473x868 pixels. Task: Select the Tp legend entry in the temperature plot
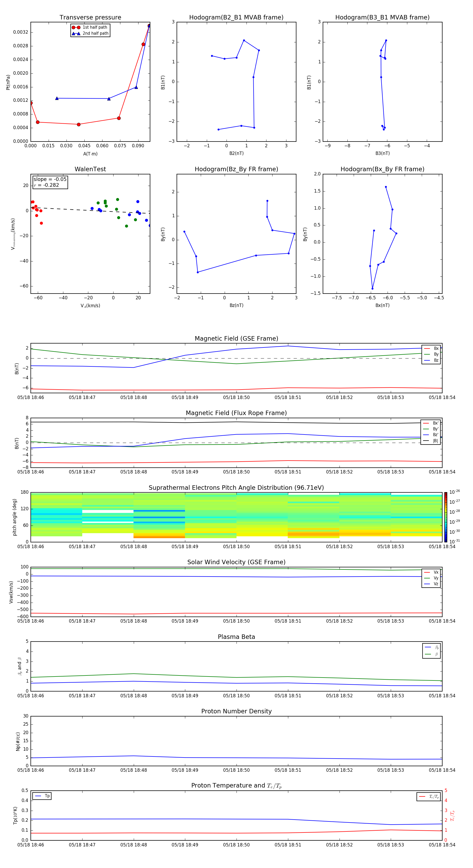(x=42, y=796)
